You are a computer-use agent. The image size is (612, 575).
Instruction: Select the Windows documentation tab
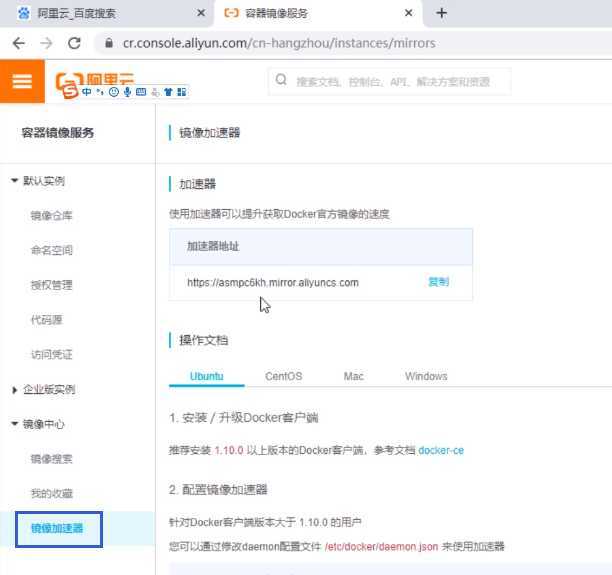[x=426, y=376]
